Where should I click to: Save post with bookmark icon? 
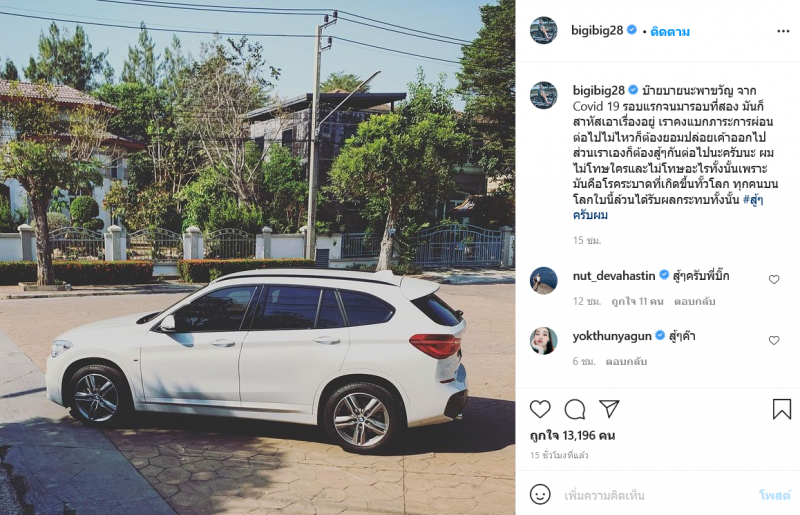click(x=781, y=409)
